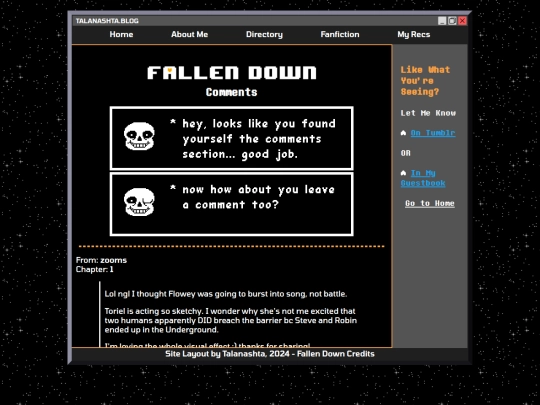The width and height of the screenshot is (540, 405).
Task: Click the TALANASHTA.BLOG window title
Action: 107,21
